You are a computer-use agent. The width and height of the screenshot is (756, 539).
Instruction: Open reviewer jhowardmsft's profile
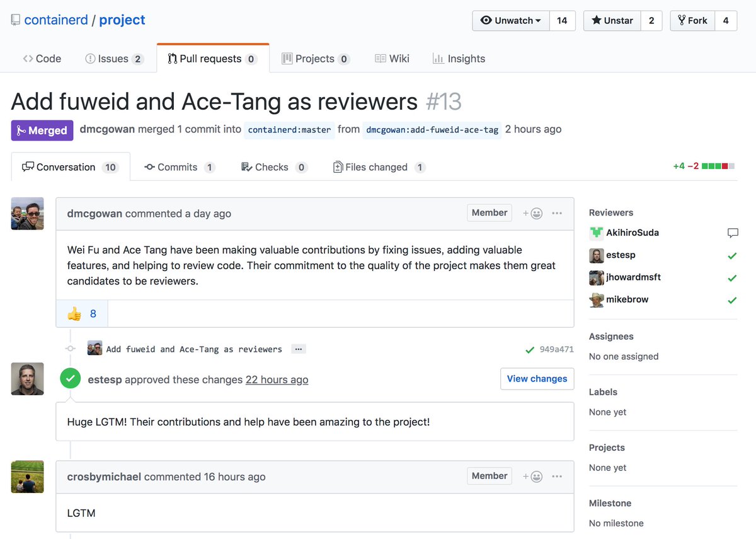(x=633, y=277)
